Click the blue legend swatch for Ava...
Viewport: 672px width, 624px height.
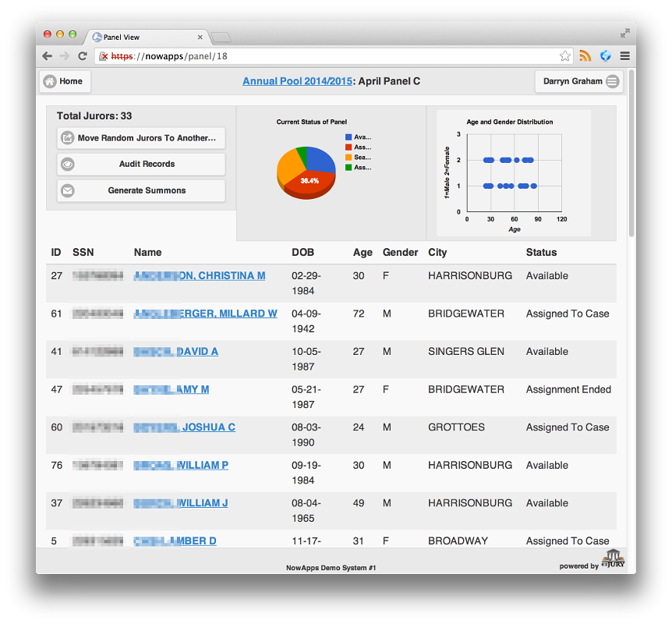[348, 137]
